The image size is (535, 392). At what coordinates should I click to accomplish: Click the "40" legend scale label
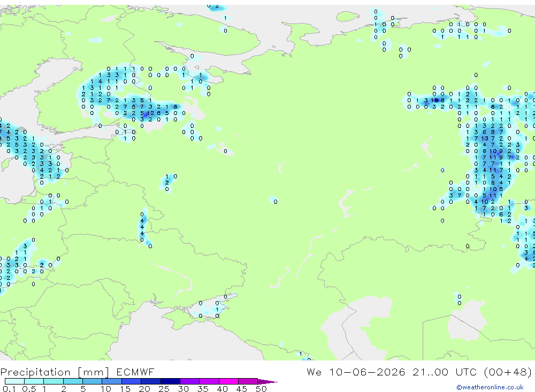[x=222, y=389]
